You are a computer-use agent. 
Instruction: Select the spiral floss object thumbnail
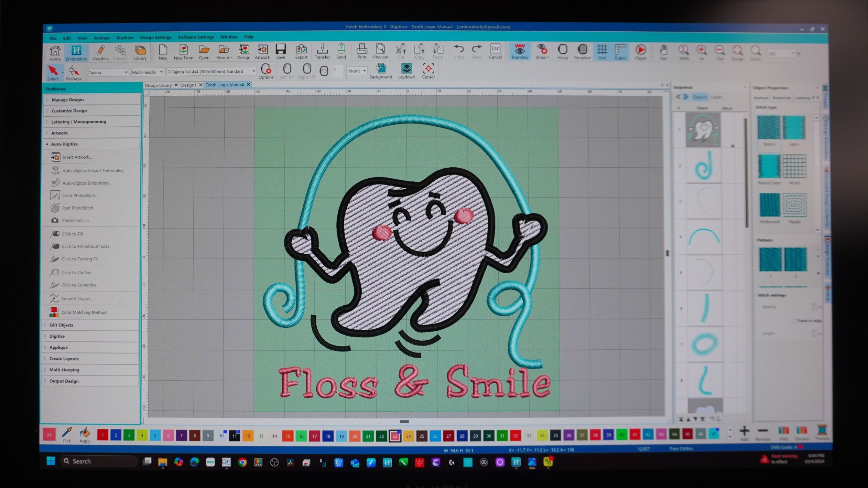coord(704,166)
